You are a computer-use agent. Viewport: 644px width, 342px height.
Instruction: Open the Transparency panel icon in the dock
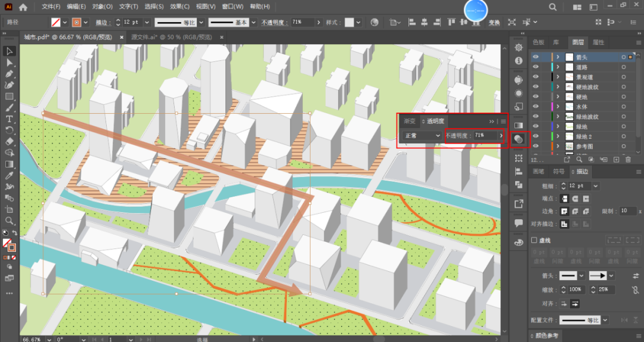518,138
